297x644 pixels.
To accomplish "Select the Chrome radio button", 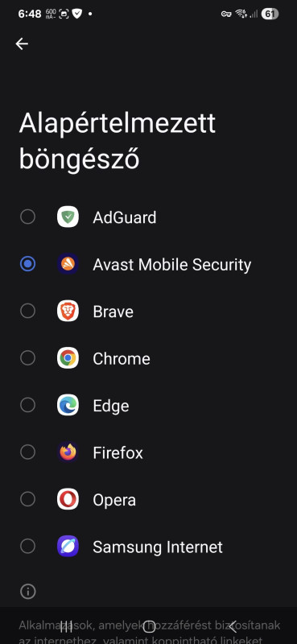I will pyautogui.click(x=28, y=358).
